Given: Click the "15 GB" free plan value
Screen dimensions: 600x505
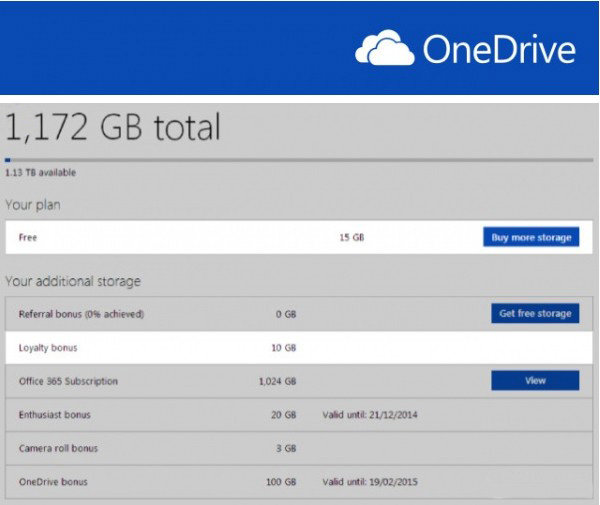Looking at the screenshot, I should tap(352, 237).
